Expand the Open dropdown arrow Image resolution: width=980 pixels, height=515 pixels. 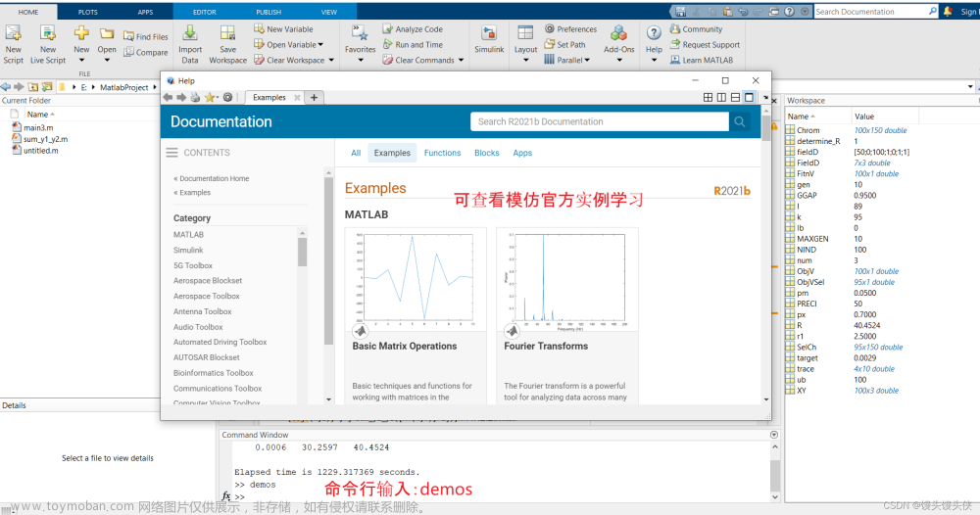[x=107, y=61]
